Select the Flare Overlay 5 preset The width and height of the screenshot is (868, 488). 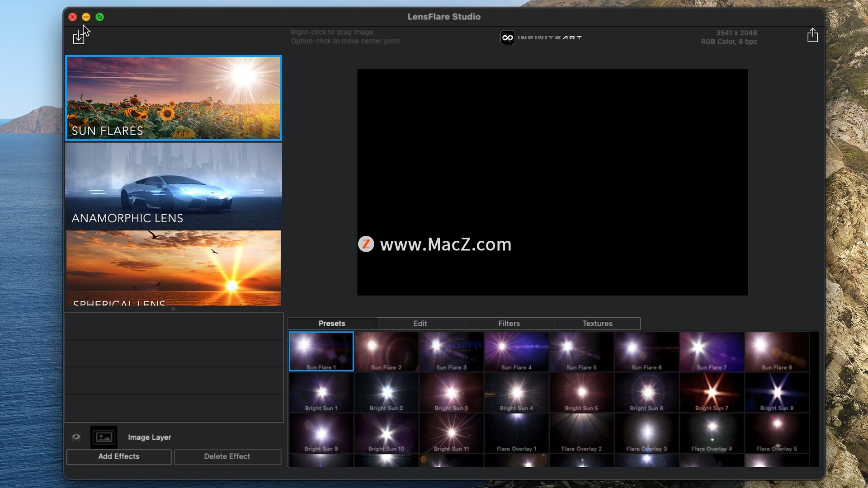777,433
